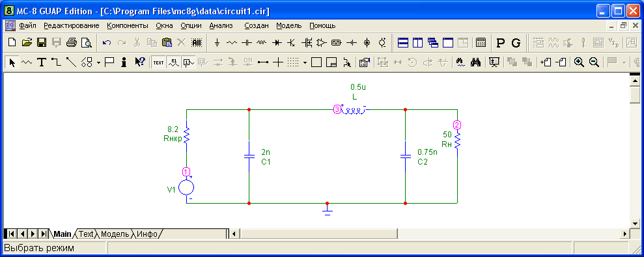Pick the Diode component icon
Image resolution: width=644 pixels, height=257 pixels.
(277, 42)
